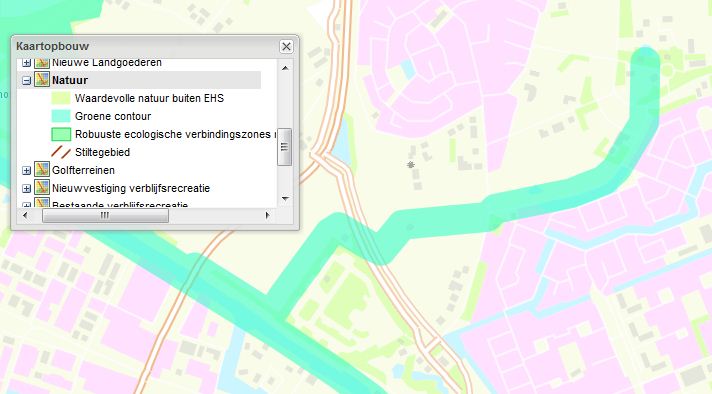Click the small marker on the map

point(410,165)
